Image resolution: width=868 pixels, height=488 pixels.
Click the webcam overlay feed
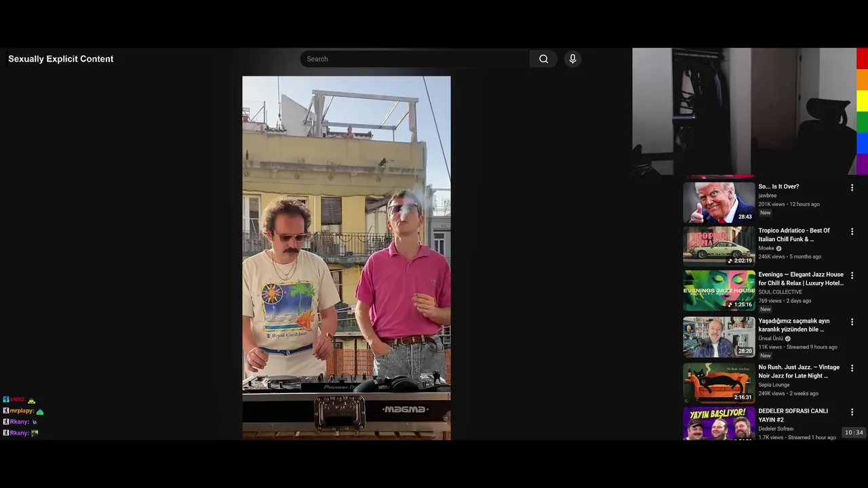744,112
